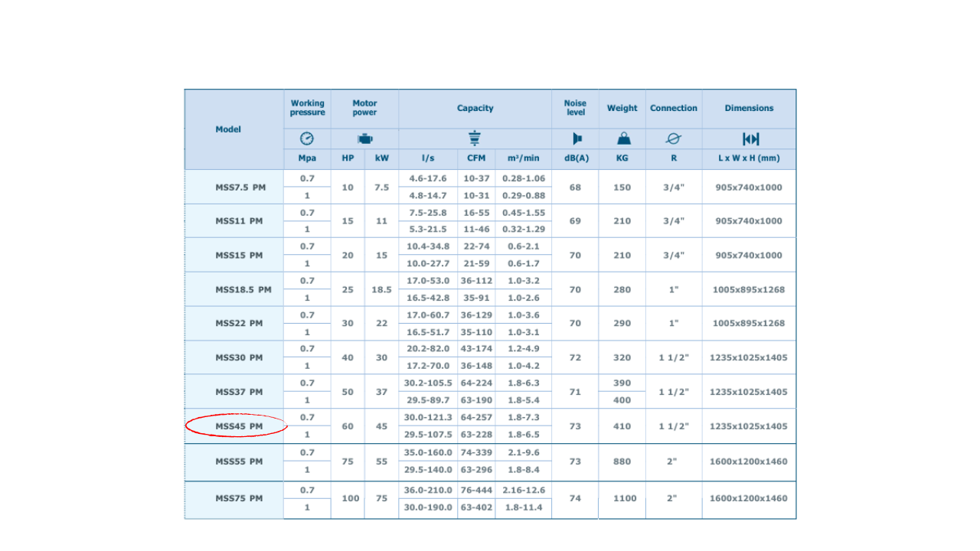
Task: Click the 100 HP value
Action: [351, 498]
